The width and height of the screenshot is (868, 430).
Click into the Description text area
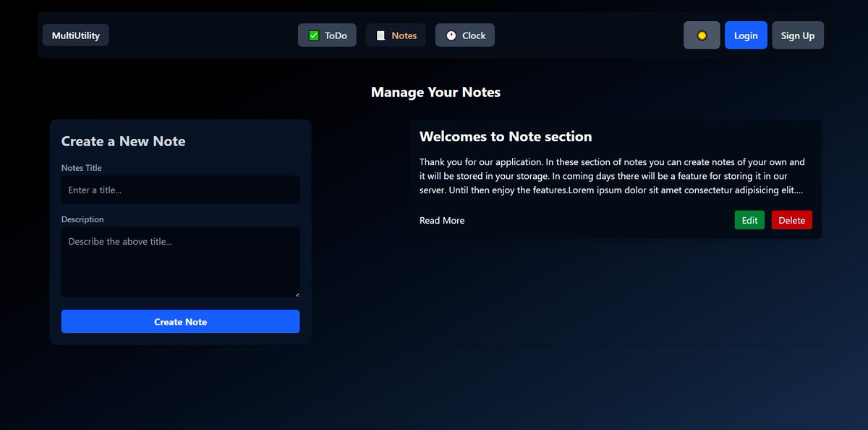[x=180, y=262]
